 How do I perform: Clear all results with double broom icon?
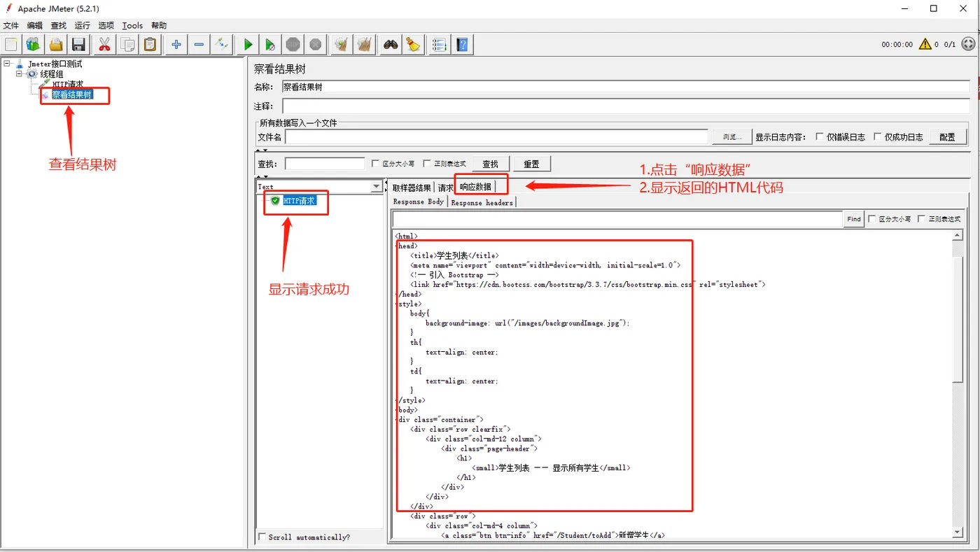364,45
